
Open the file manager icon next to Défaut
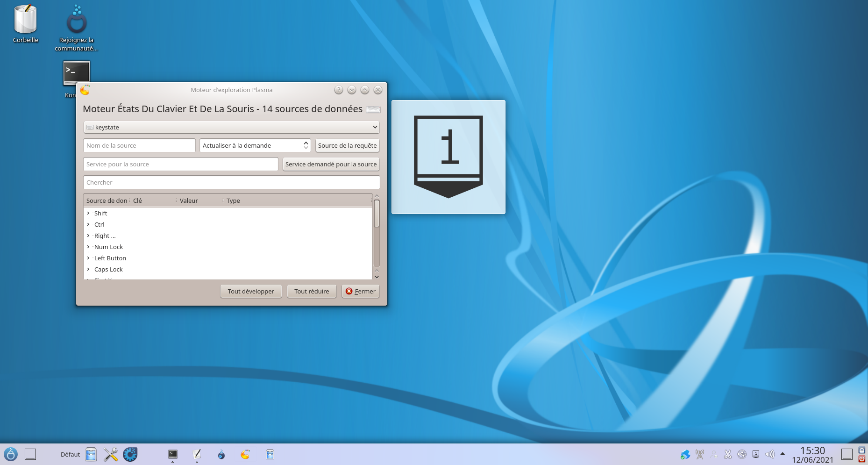91,454
